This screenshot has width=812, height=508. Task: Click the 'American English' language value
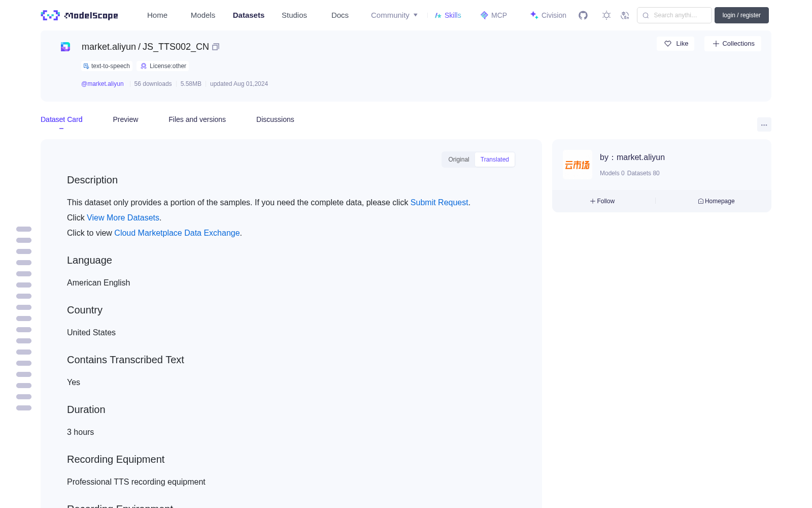(x=98, y=282)
